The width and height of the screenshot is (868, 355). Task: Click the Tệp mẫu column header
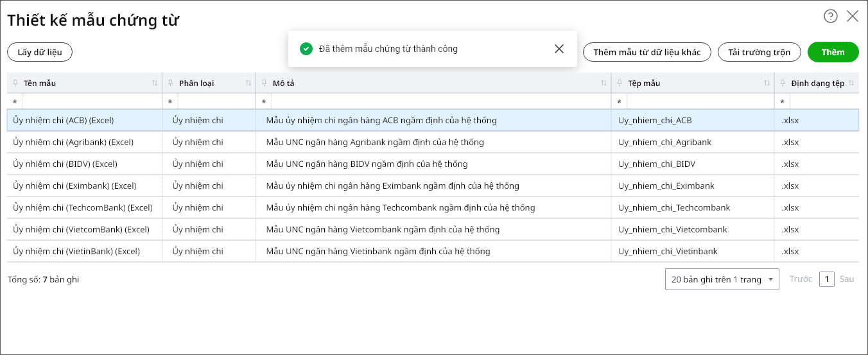pyautogui.click(x=693, y=83)
